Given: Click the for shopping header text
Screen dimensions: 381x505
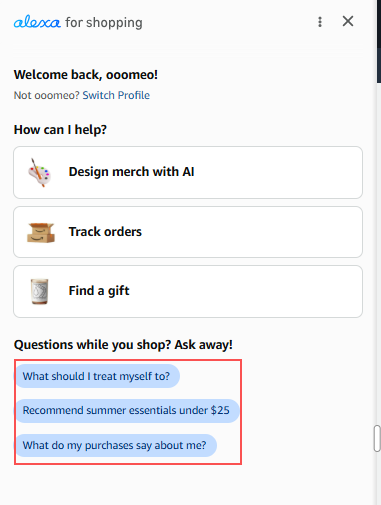Looking at the screenshot, I should tap(104, 23).
